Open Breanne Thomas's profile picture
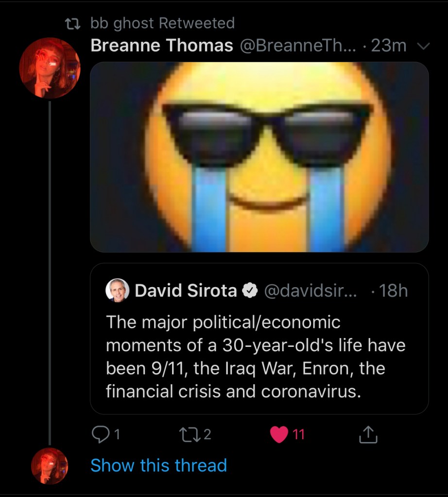The height and width of the screenshot is (497, 448). pos(49,68)
